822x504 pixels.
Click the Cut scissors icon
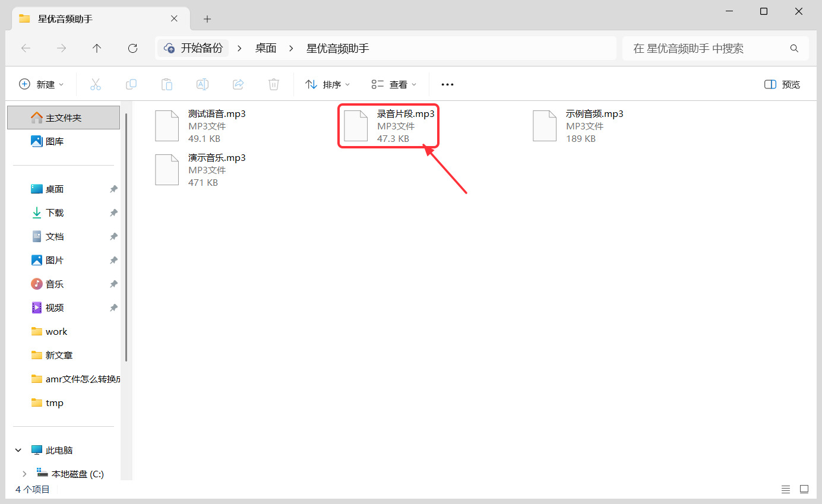tap(96, 84)
